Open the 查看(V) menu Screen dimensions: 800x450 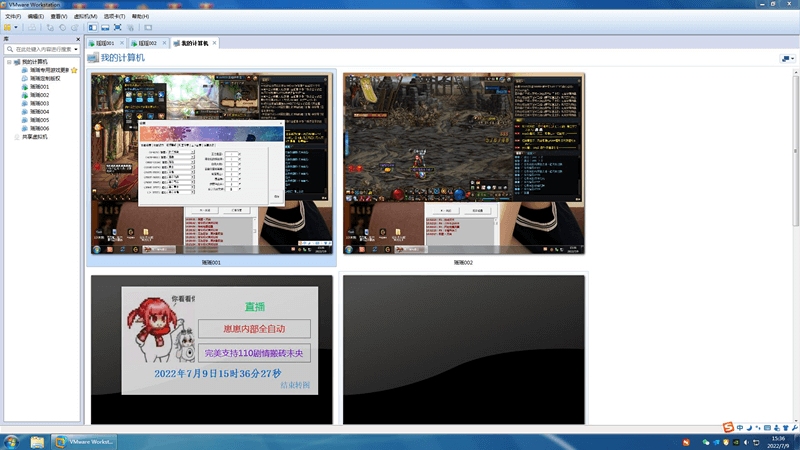pos(59,16)
